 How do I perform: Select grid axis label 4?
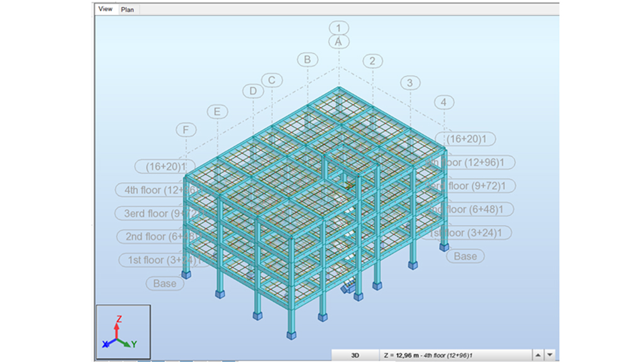(444, 102)
